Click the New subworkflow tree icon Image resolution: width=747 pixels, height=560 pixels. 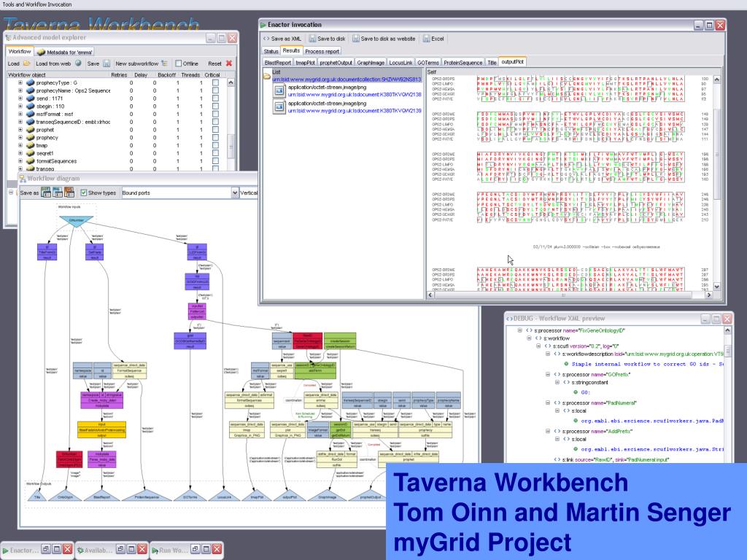tap(164, 63)
